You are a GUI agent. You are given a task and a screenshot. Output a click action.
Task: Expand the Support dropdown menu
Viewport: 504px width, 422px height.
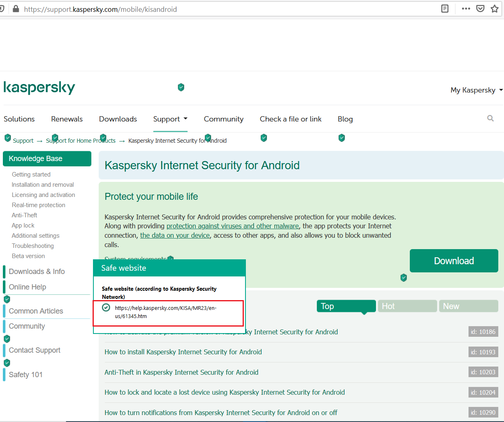click(x=170, y=119)
